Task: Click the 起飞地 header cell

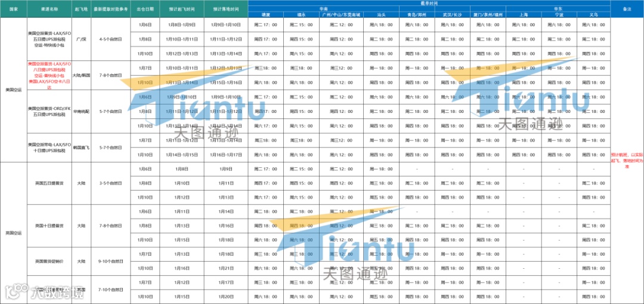Action: click(80, 8)
